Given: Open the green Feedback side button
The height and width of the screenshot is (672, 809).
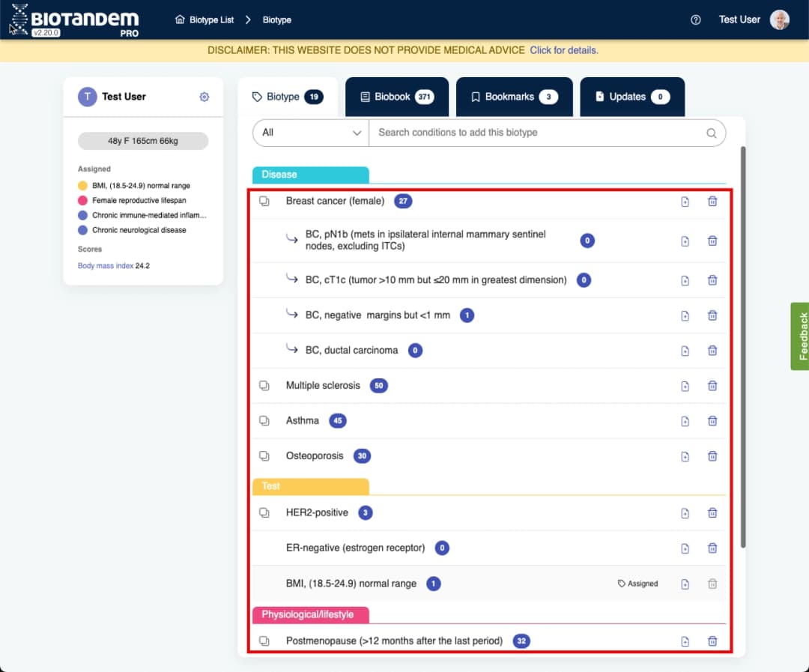Looking at the screenshot, I should pos(799,336).
